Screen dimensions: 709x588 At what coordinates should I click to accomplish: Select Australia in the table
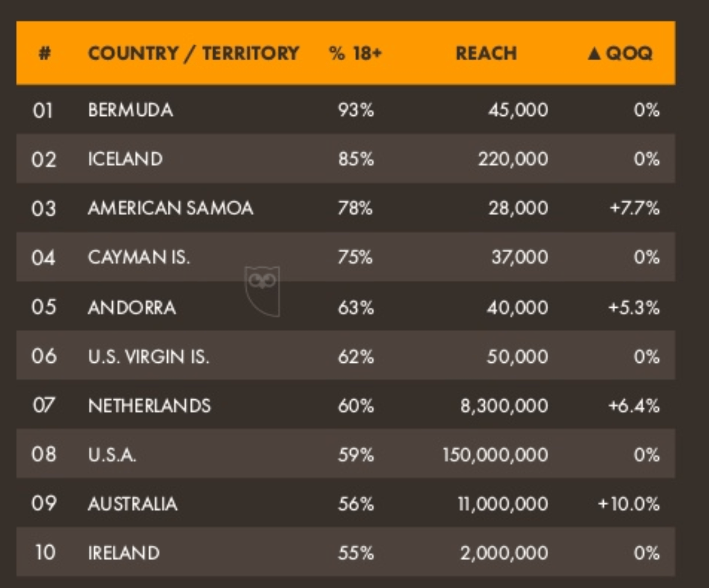click(132, 504)
